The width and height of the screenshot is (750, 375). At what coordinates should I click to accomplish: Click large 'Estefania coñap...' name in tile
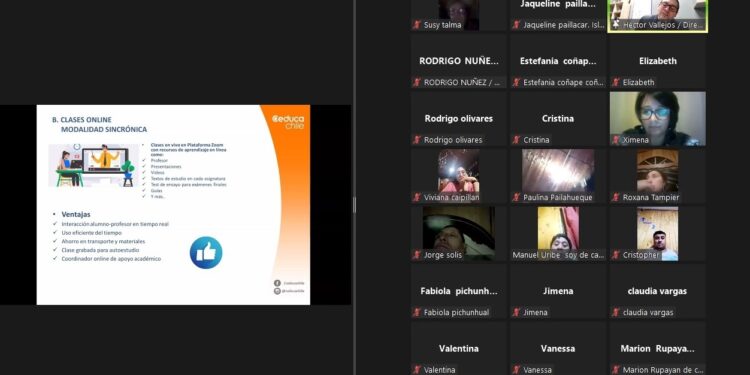(558, 61)
